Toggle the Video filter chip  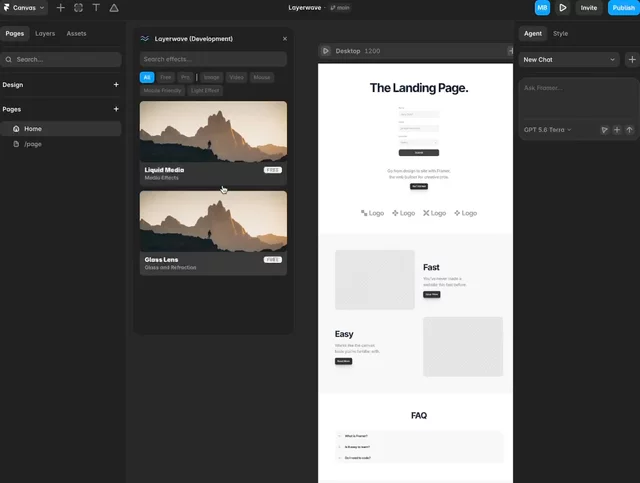click(x=236, y=77)
